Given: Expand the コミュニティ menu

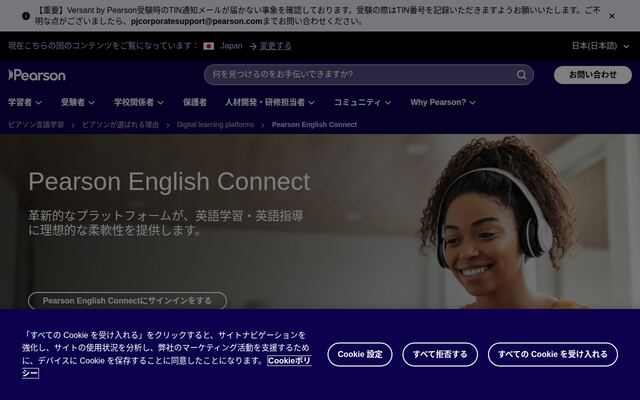Looking at the screenshot, I should coord(362,102).
